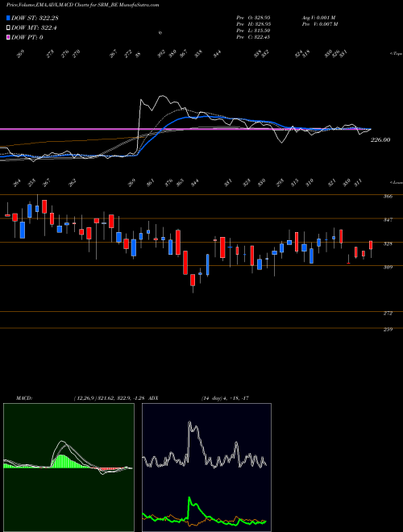Select the Pre O: 328.95 value

pyautogui.click(x=253, y=17)
